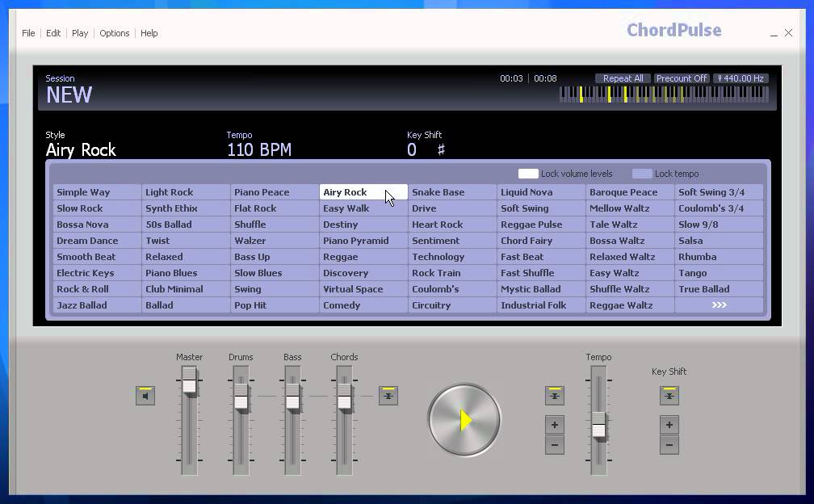Click the Airy Rock style name header

(x=81, y=150)
